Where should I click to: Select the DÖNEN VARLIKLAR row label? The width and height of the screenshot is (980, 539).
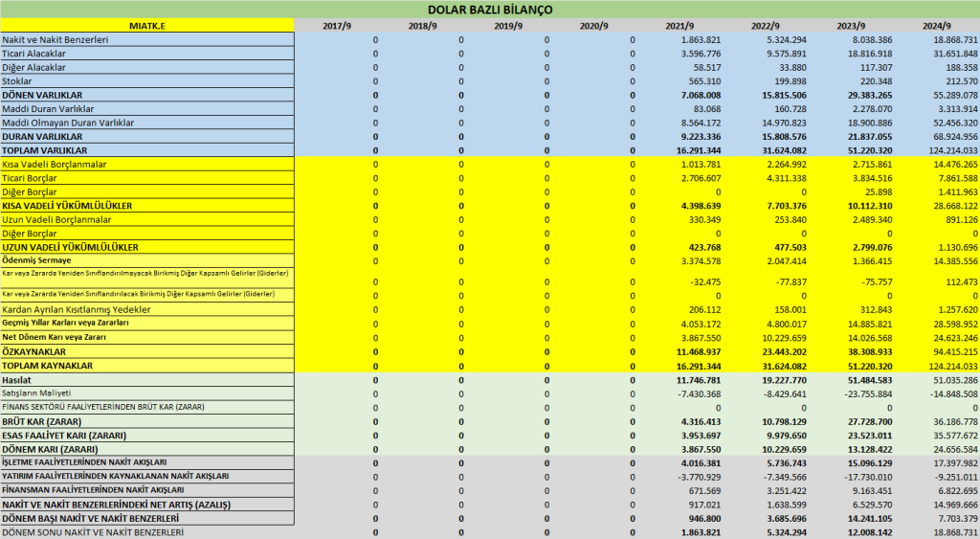(42, 95)
